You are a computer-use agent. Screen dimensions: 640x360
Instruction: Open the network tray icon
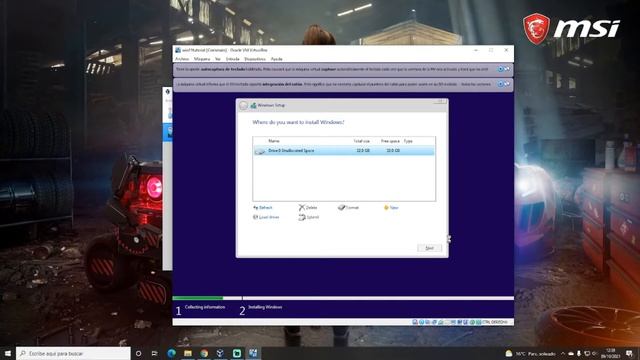[587, 353]
